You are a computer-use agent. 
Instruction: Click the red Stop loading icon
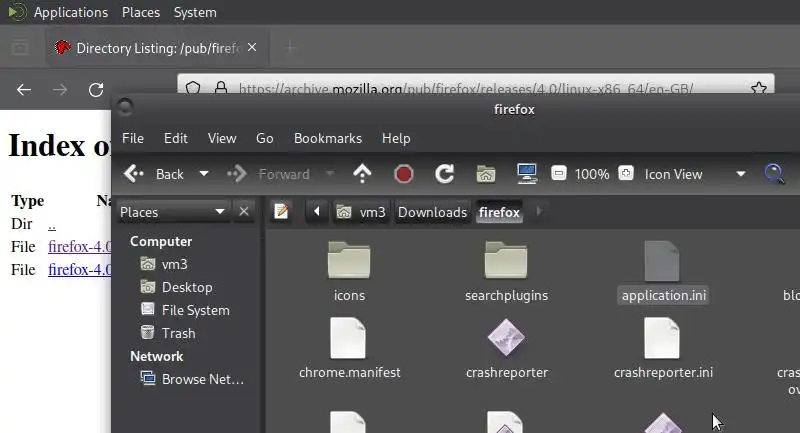point(404,174)
